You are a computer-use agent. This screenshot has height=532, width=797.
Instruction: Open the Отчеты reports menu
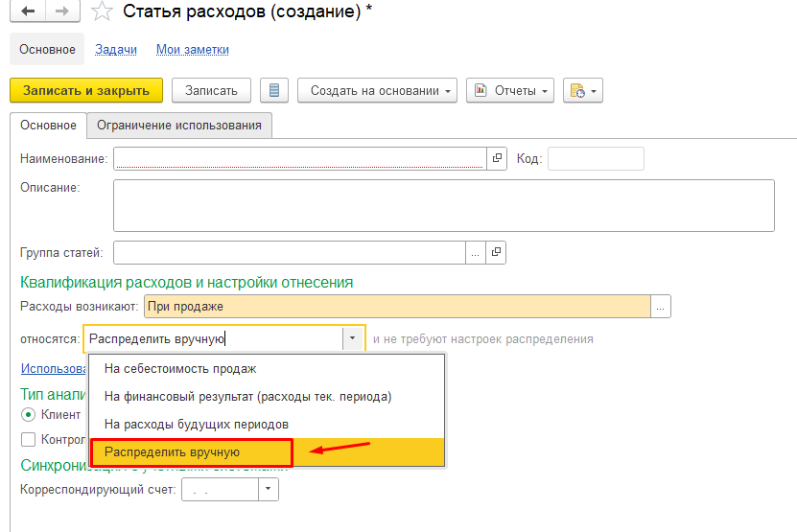pos(510,91)
